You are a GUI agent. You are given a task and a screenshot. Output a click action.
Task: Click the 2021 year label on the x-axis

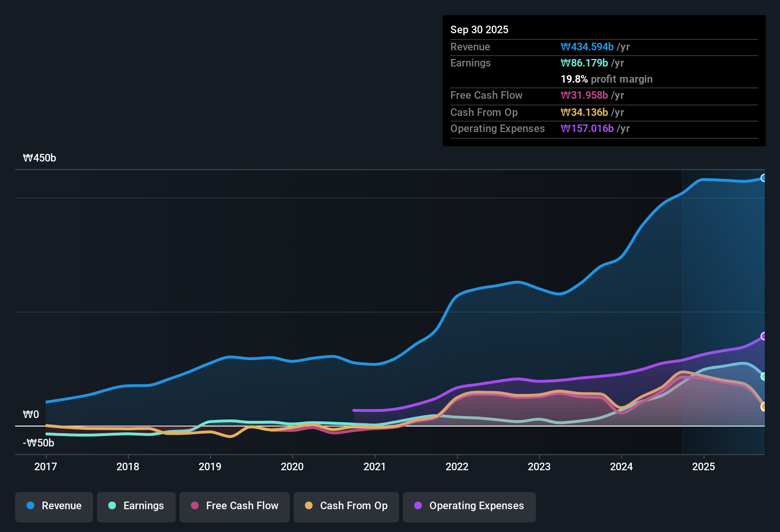(x=375, y=467)
